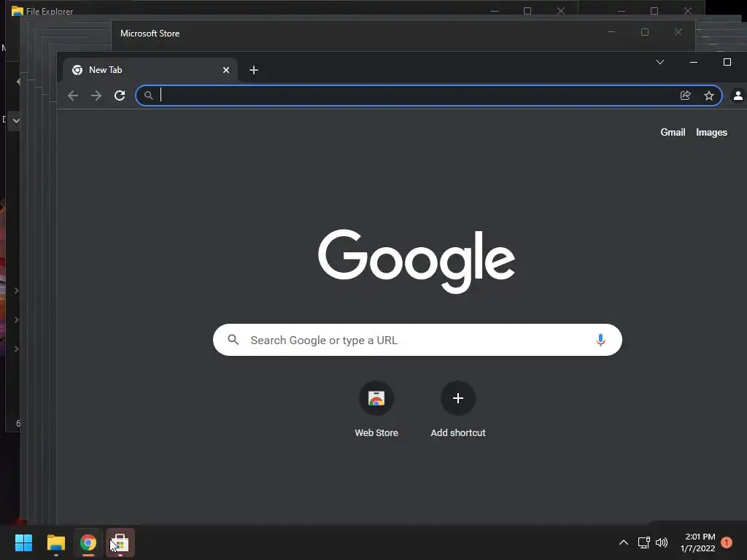
Task: Start voice search with microphone icon
Action: [600, 340]
